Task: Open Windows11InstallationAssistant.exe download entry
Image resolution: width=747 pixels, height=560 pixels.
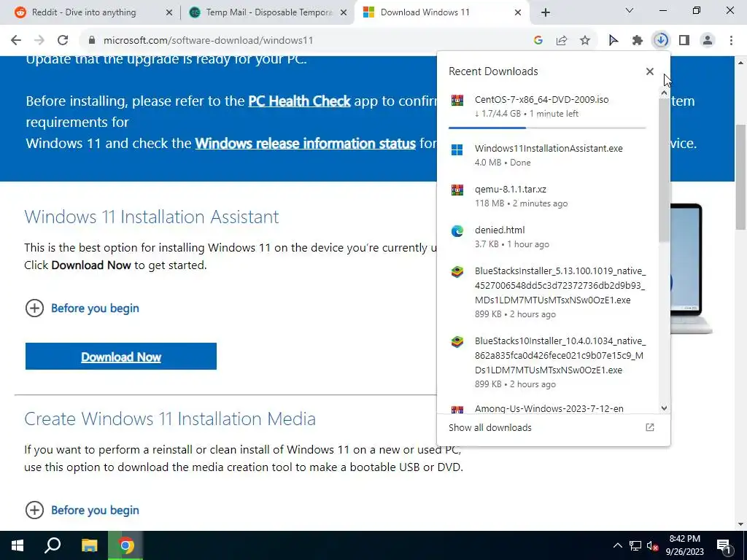Action: [548, 155]
